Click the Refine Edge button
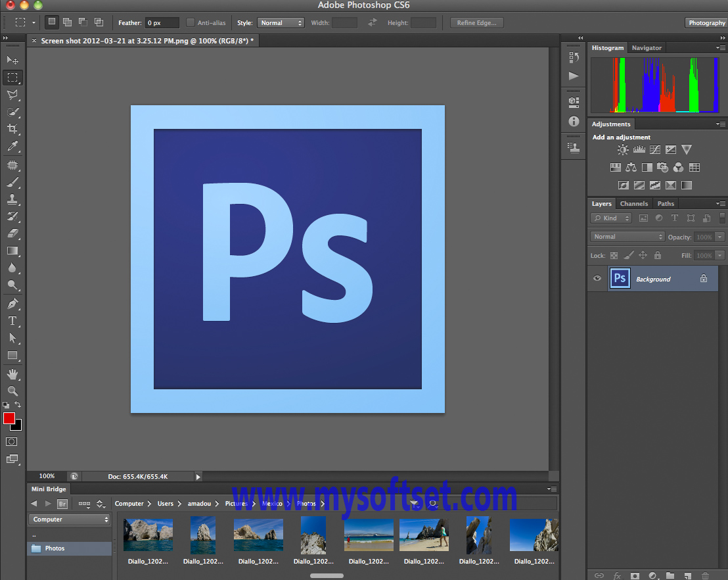The height and width of the screenshot is (580, 728). (x=476, y=22)
